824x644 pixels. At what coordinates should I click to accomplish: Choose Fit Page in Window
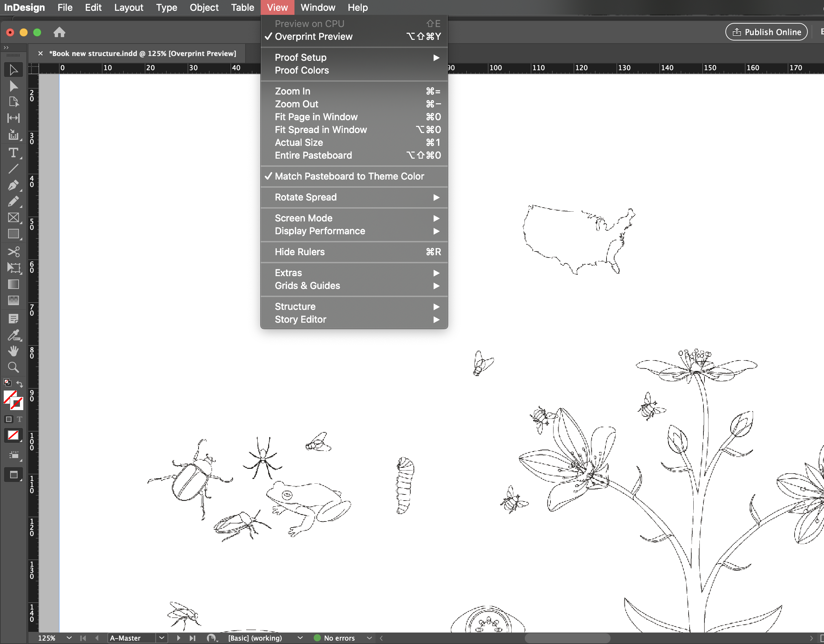[x=316, y=117]
